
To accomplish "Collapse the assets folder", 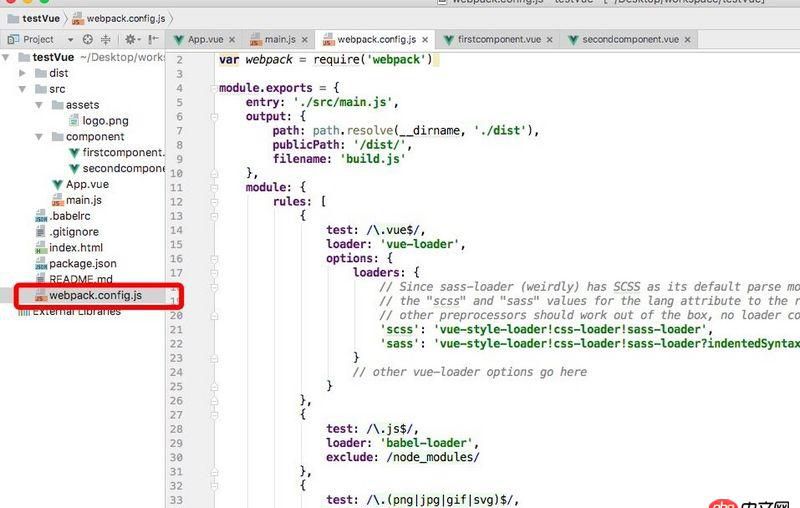I will pos(39,105).
